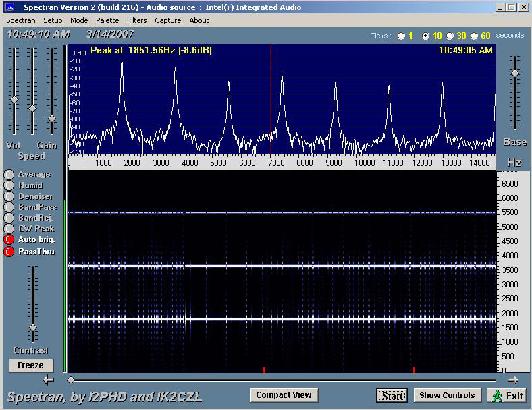Click the Contrast slider handle

point(33,328)
